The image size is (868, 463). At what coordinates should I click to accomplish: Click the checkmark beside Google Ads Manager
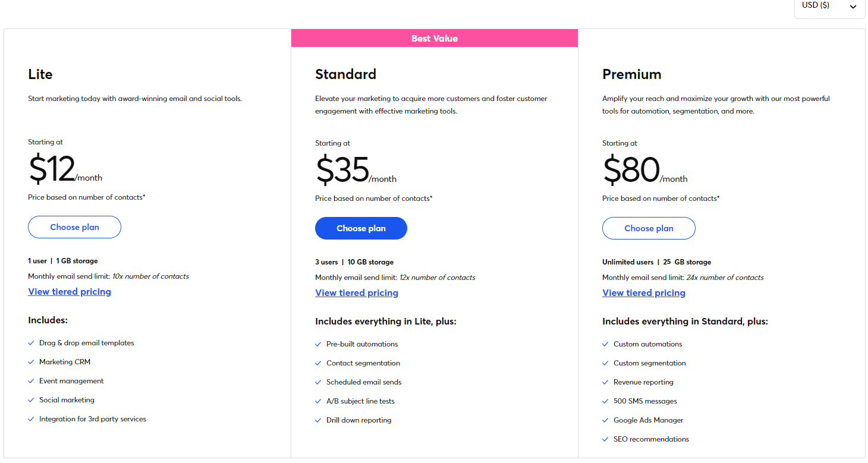coord(605,420)
